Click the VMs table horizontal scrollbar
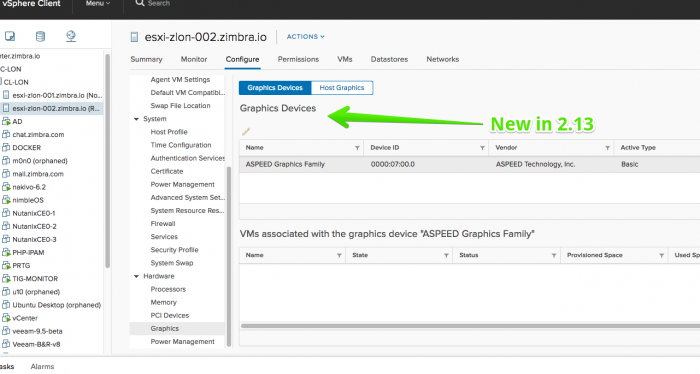Screen dimensions: 700x374 pyautogui.click(x=470, y=326)
